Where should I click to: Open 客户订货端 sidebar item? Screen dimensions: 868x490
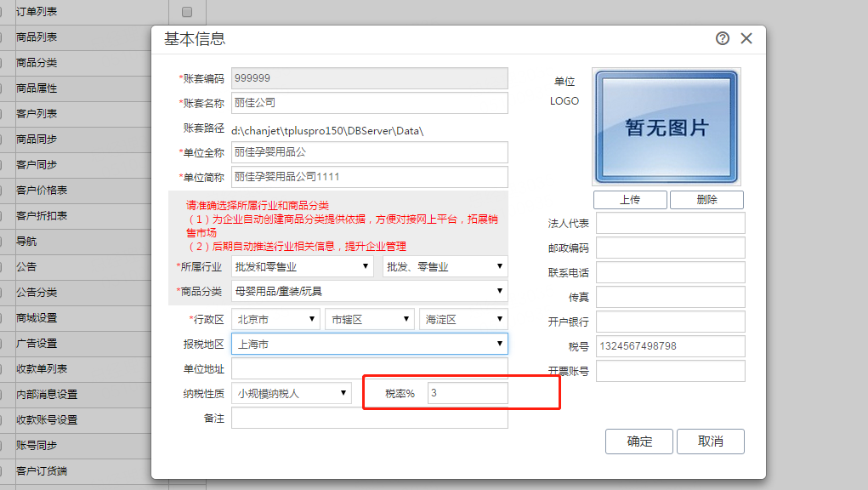point(42,470)
